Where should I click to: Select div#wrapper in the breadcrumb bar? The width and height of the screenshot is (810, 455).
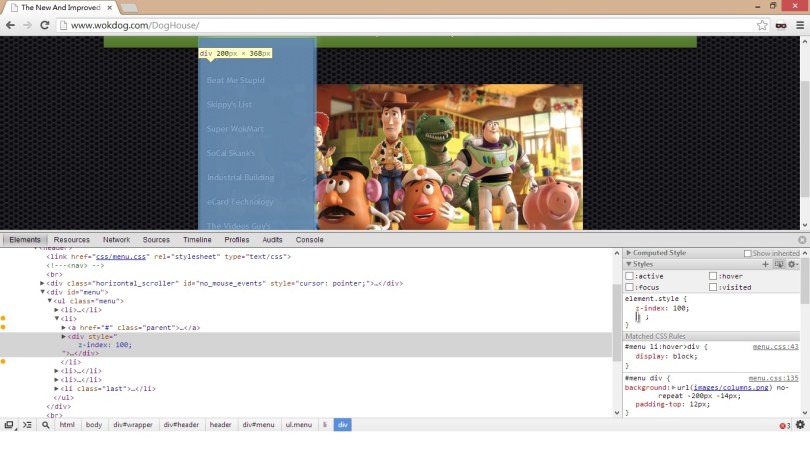click(x=132, y=425)
